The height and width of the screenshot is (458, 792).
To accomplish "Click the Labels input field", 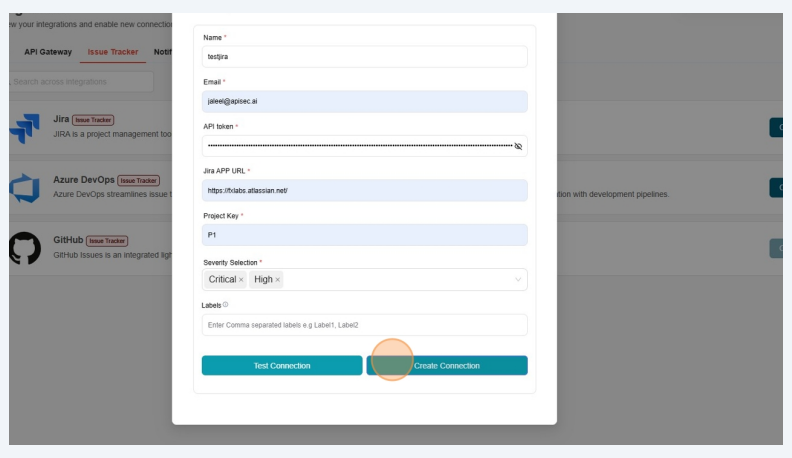I will (x=364, y=325).
